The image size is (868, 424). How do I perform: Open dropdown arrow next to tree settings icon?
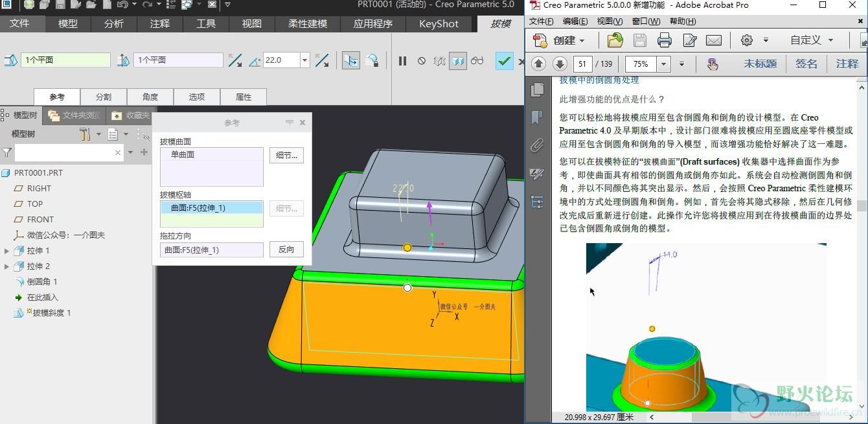[98, 134]
